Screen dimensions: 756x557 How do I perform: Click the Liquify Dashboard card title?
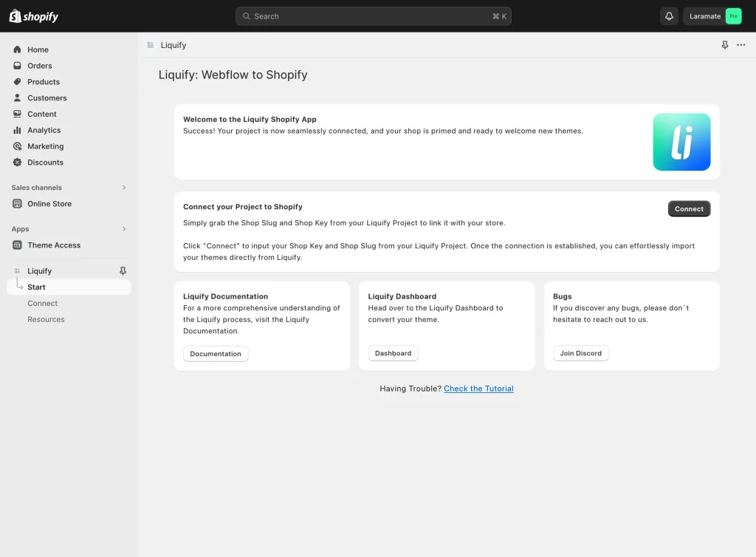pyautogui.click(x=402, y=296)
